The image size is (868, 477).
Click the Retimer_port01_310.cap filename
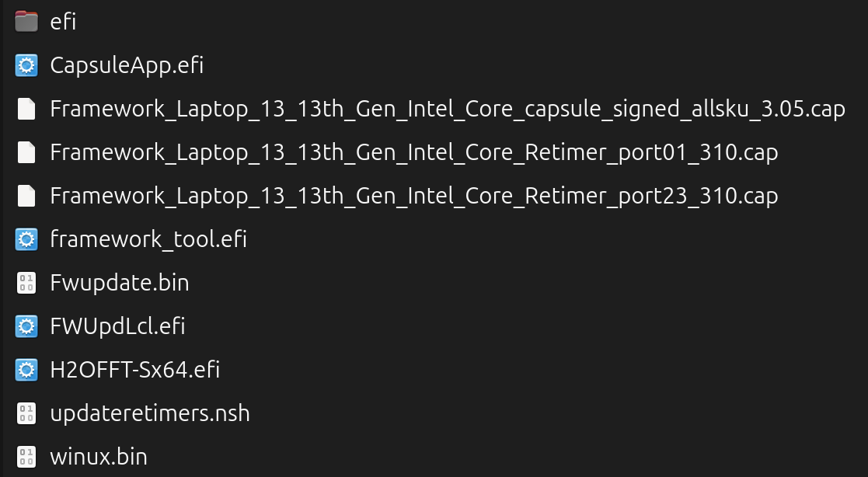point(413,152)
